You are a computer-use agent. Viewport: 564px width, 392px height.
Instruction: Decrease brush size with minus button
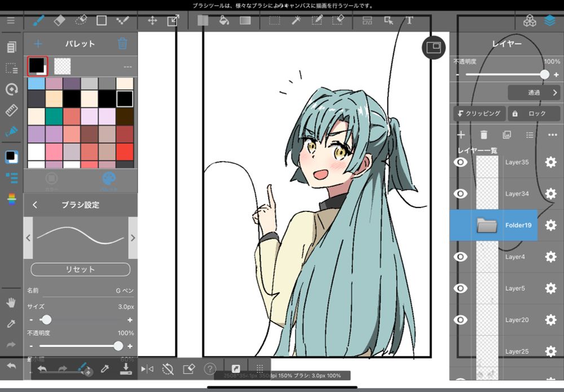pos(31,320)
